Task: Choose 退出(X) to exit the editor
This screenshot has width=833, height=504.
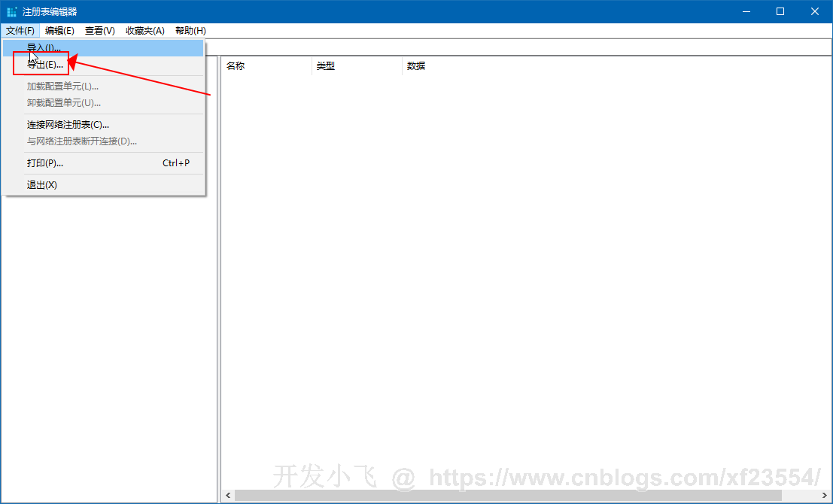Action: point(42,185)
